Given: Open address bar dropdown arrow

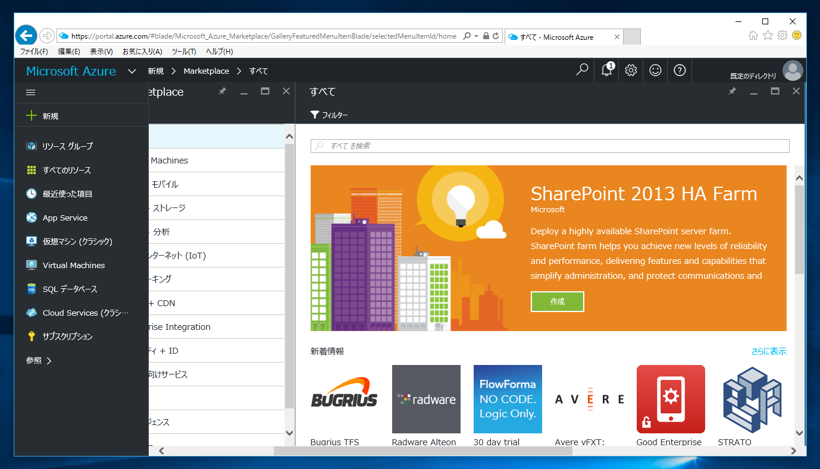Looking at the screenshot, I should (x=476, y=36).
